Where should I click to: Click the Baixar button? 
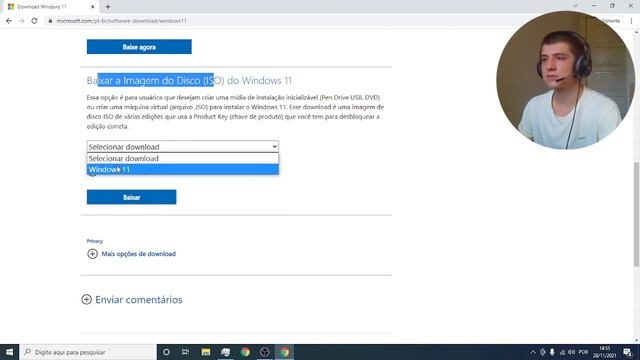[131, 197]
